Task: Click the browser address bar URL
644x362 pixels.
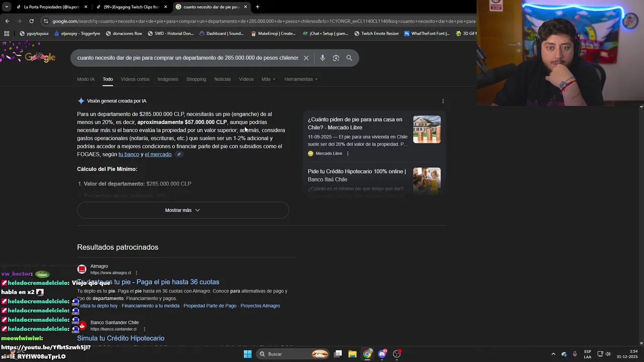Action: pos(263,21)
